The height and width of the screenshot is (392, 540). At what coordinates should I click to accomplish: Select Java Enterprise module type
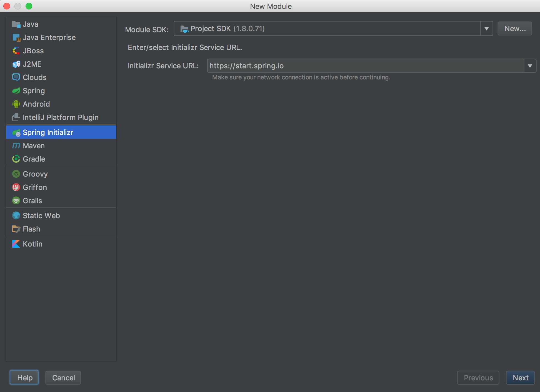pos(61,37)
